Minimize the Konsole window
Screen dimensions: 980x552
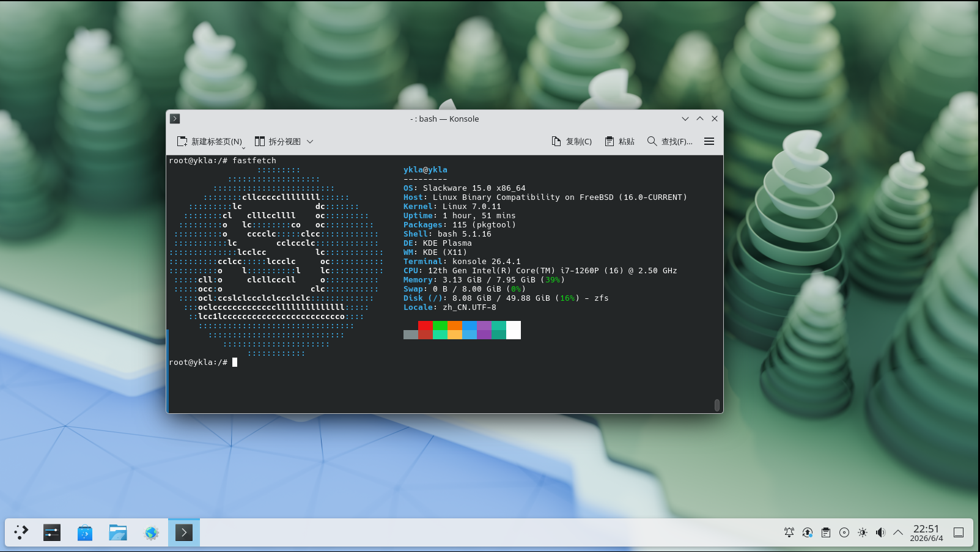(x=685, y=119)
